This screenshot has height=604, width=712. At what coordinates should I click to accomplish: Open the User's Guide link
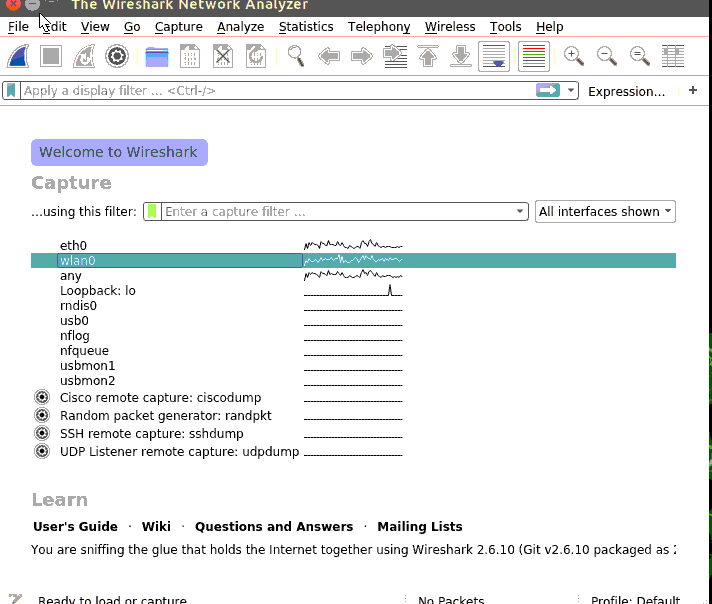[x=75, y=526]
